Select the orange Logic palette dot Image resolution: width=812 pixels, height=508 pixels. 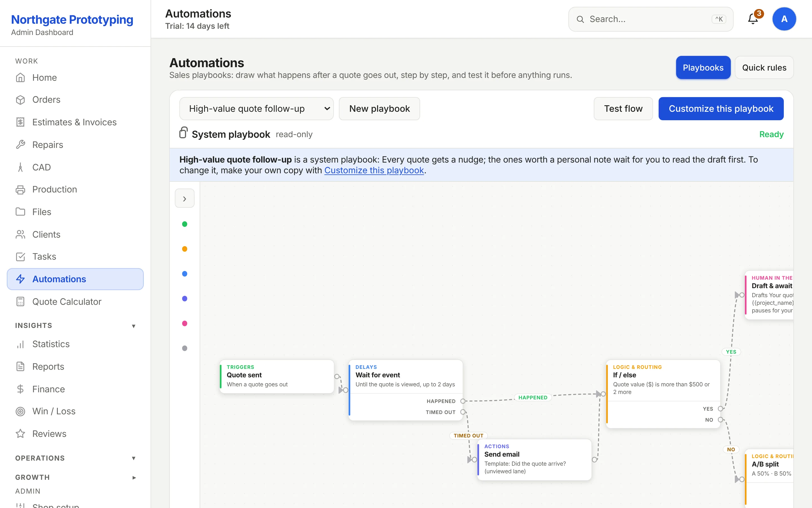coord(185,249)
